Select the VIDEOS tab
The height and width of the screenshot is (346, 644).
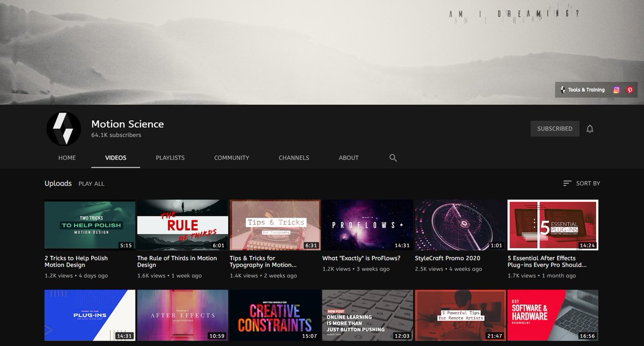click(116, 158)
